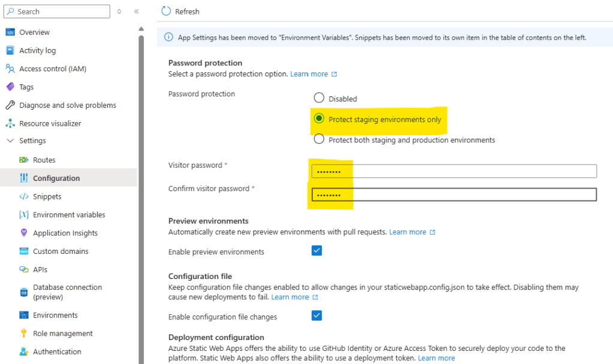This screenshot has height=364, width=613.
Task: Click the Diagnose and solve problems wrench icon
Action: [10, 105]
